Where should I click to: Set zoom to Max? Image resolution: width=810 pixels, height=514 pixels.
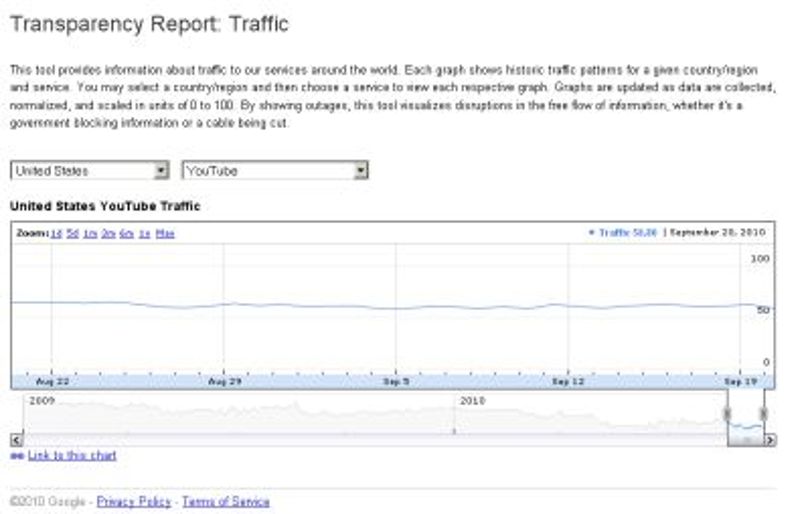[x=165, y=233]
